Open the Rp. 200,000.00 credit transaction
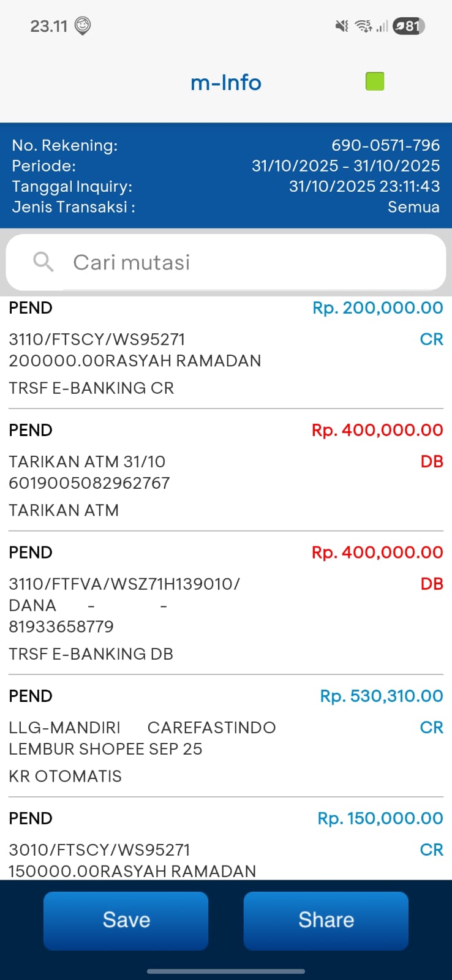452x980 pixels. (225, 347)
